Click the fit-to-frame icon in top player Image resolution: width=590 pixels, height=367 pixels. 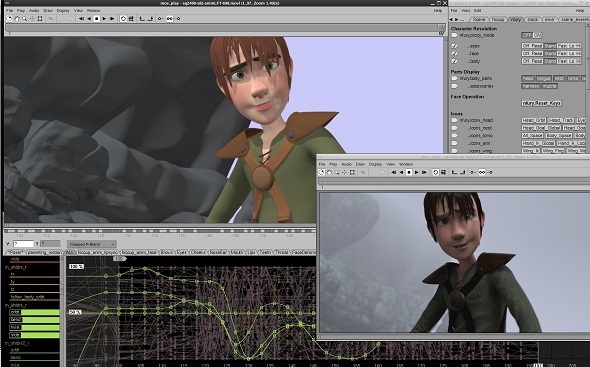tap(40, 18)
